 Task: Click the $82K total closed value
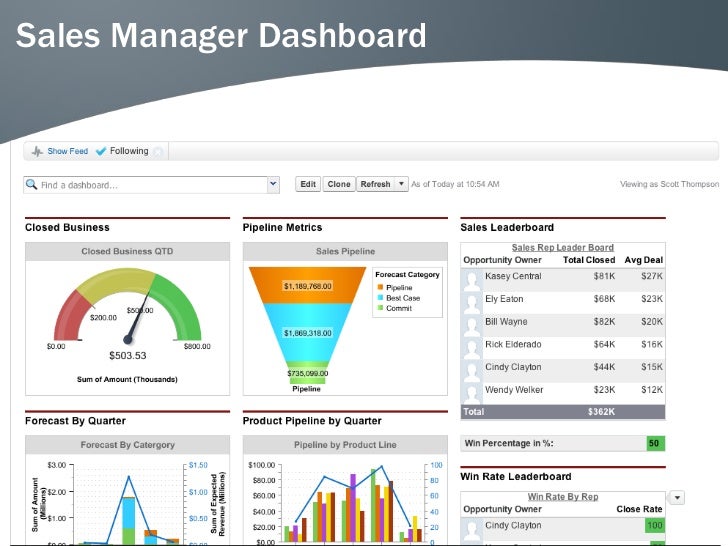[x=604, y=321]
